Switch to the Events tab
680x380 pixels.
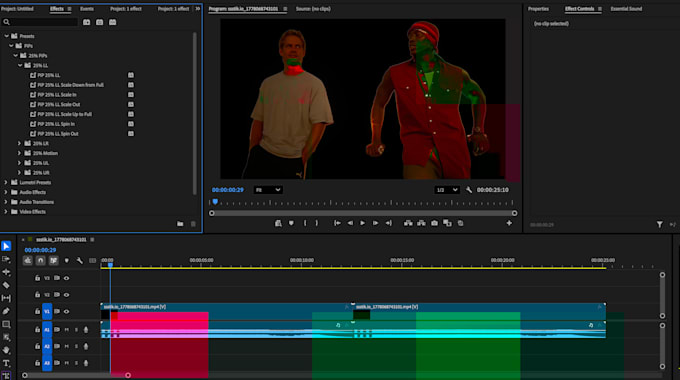coord(87,9)
